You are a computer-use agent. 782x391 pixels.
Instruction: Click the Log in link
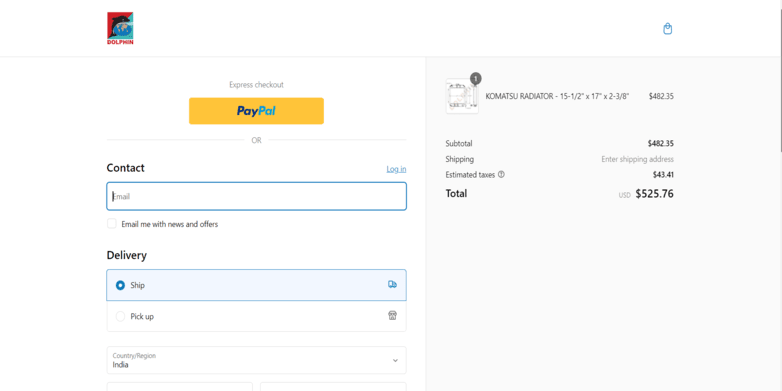click(396, 169)
